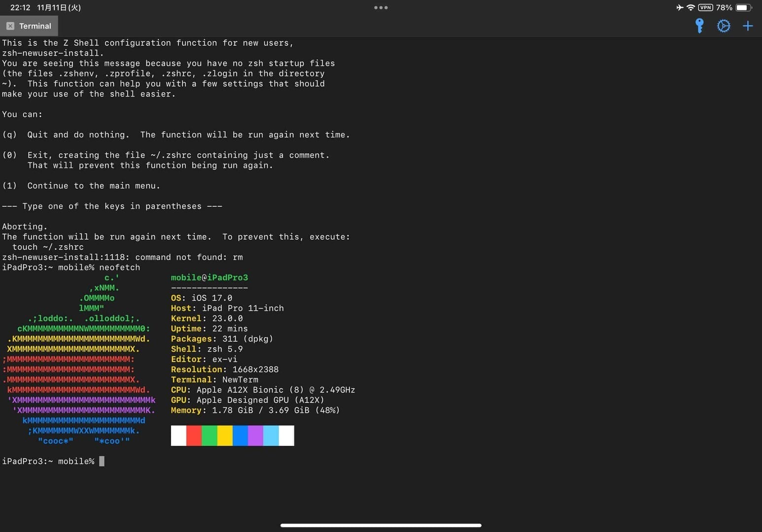Click the 'zsh-newuser-install.' line near the top
This screenshot has width=762, height=532.
point(53,53)
